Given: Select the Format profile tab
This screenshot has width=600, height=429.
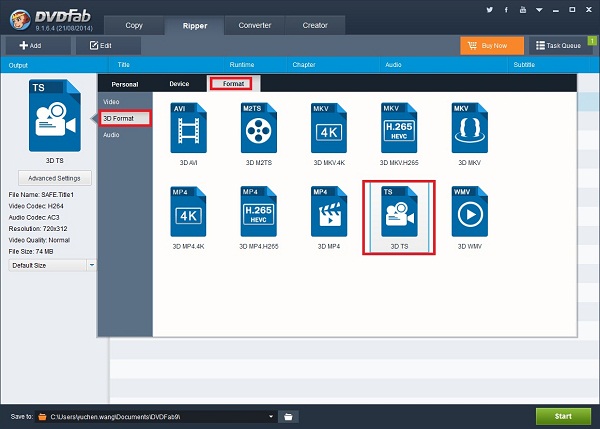Looking at the screenshot, I should tap(233, 84).
